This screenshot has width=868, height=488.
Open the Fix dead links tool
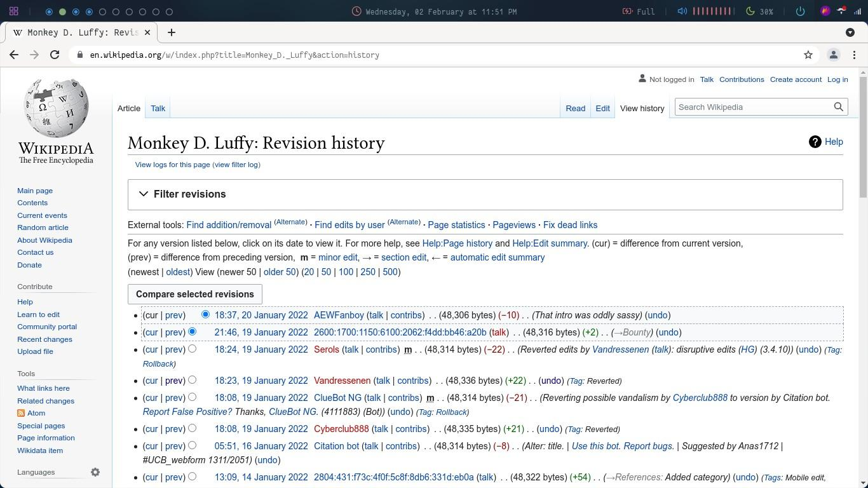click(x=570, y=225)
